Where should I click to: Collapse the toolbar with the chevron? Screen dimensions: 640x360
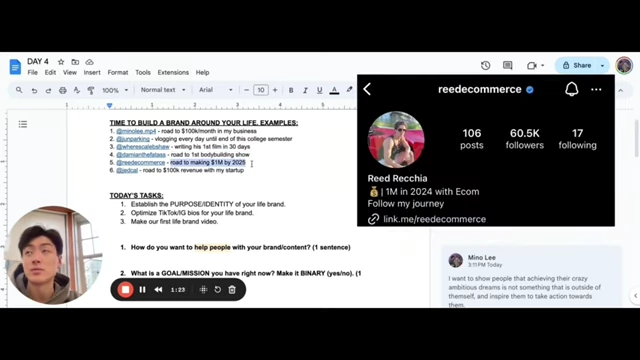(621, 90)
